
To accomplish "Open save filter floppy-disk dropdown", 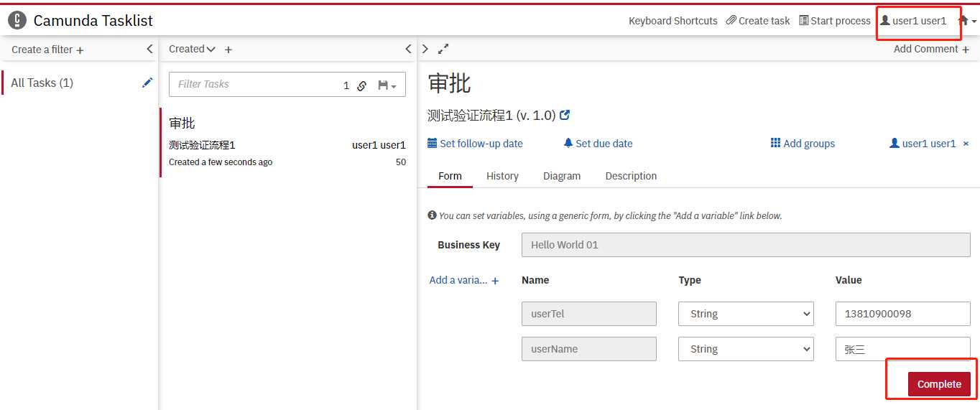I will (387, 85).
